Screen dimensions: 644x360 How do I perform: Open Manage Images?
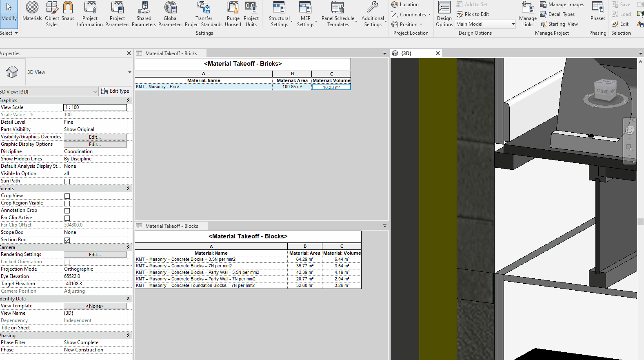[562, 4]
